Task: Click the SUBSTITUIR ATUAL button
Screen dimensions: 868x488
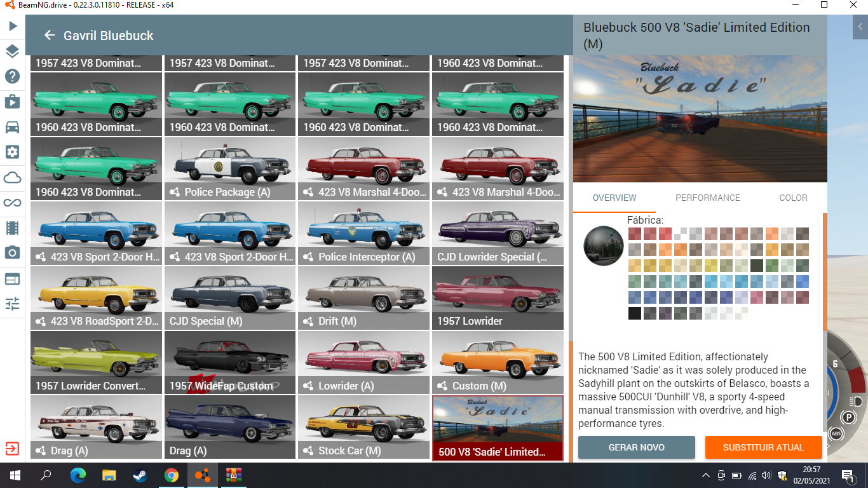Action: [764, 447]
